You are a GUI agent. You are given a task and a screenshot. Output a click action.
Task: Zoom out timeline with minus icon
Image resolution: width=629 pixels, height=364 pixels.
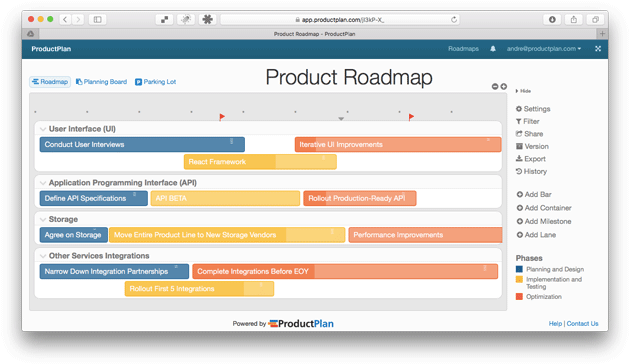[x=495, y=86]
